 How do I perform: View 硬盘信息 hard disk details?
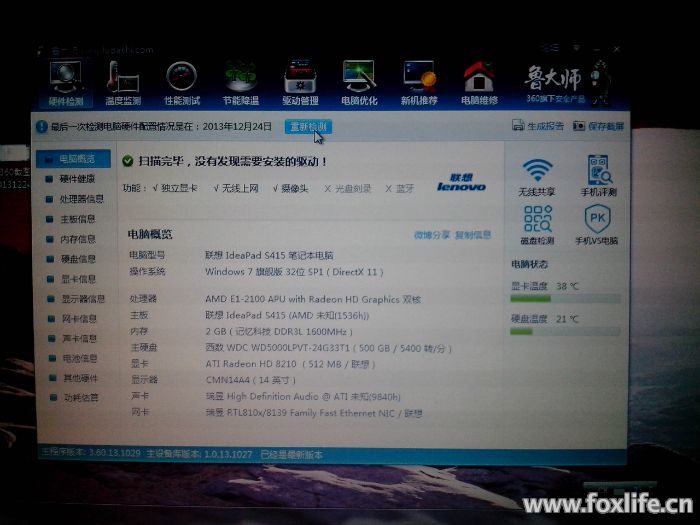(x=78, y=259)
